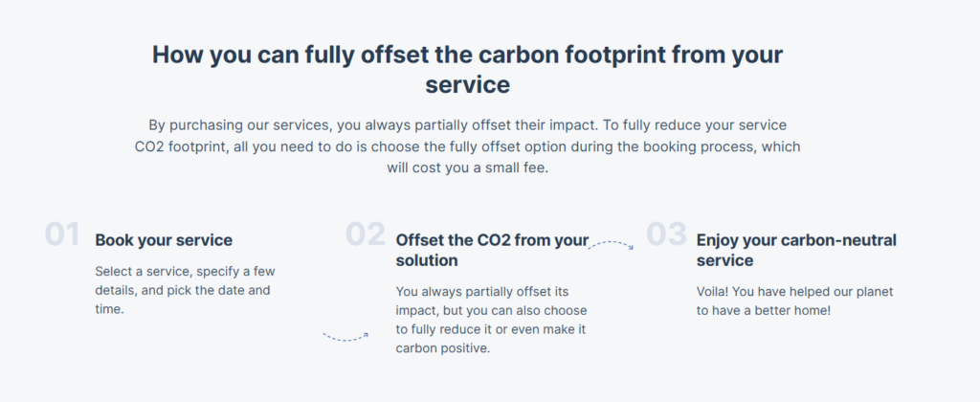Click 'to fully reduce it or even make it' line

[x=491, y=329]
